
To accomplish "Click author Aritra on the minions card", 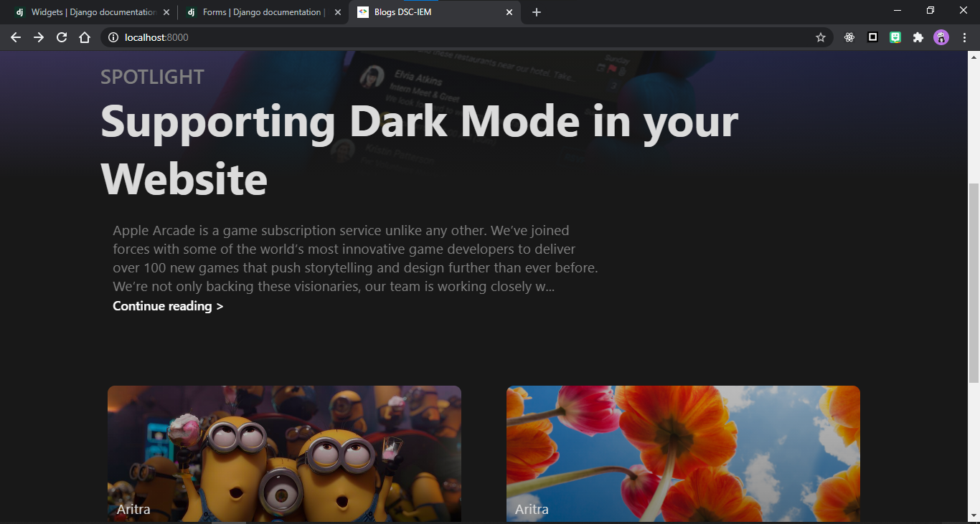I will point(133,509).
